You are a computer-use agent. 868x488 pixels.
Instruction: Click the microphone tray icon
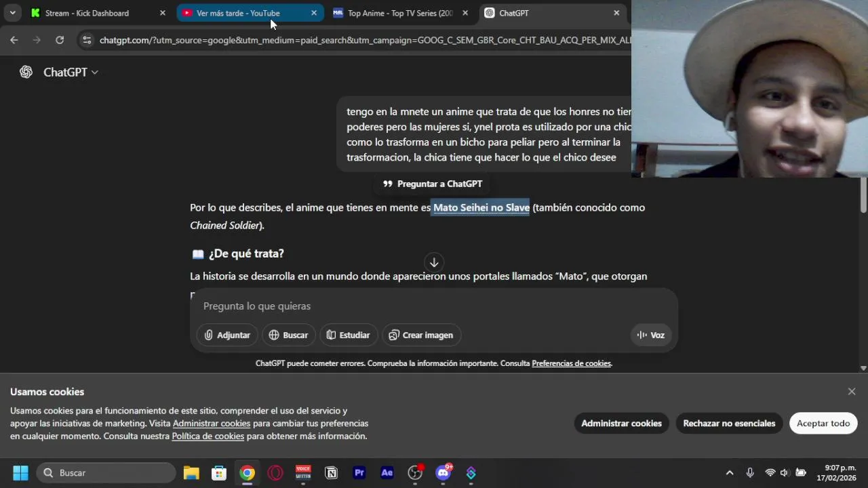point(750,472)
